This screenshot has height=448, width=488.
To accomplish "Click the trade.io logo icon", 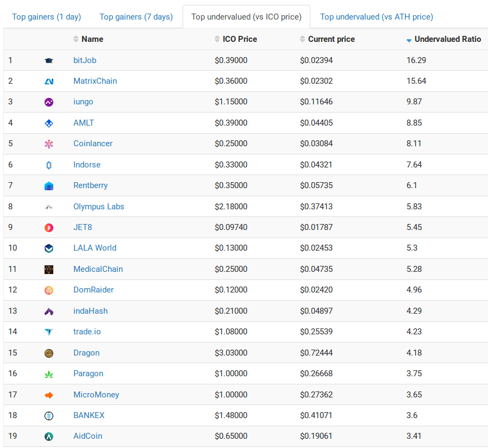I will pos(49,332).
